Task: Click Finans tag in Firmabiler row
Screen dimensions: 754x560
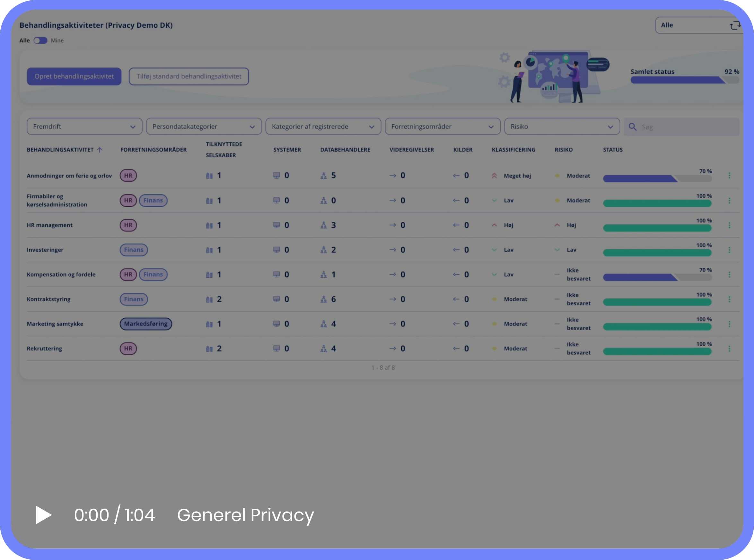Action: click(x=153, y=200)
